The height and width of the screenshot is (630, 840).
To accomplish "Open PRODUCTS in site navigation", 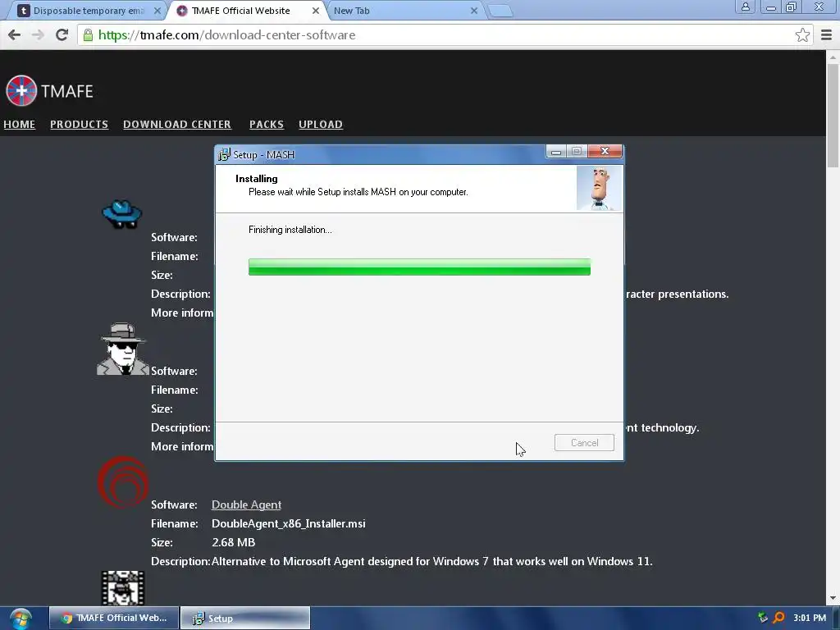I will 80,125.
